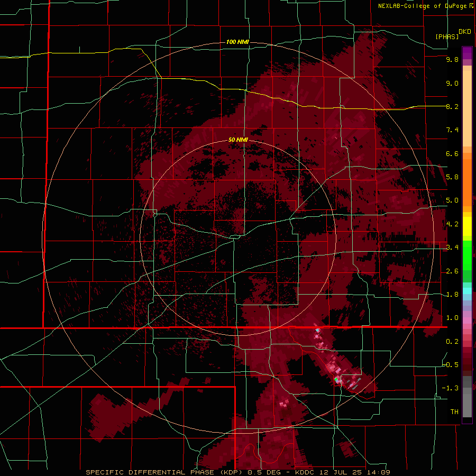Click the [PHAS] unit label

447,36
